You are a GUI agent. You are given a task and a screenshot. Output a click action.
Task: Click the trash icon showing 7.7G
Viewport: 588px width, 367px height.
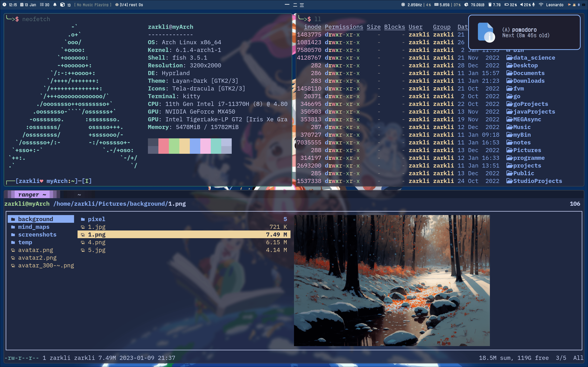pyautogui.click(x=490, y=5)
